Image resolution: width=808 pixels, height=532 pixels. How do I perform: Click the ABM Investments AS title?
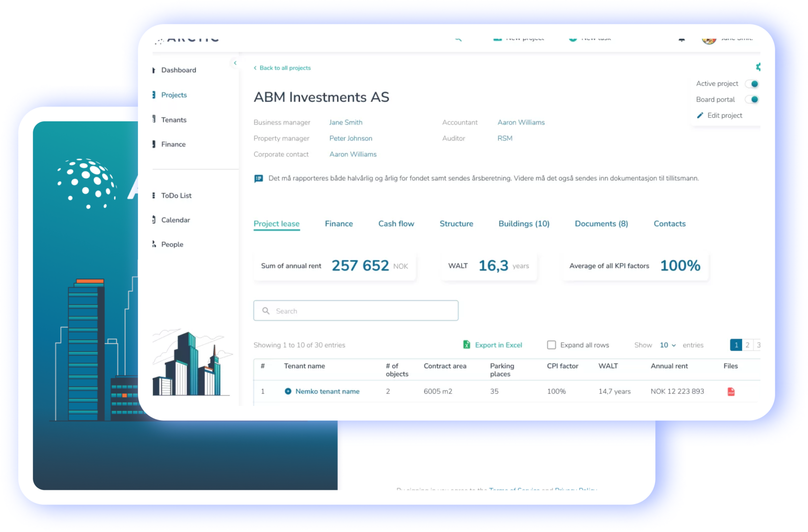pos(321,97)
